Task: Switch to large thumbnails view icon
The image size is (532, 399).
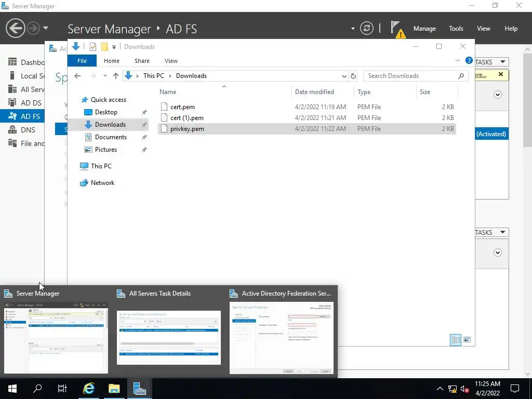Action: click(467, 340)
